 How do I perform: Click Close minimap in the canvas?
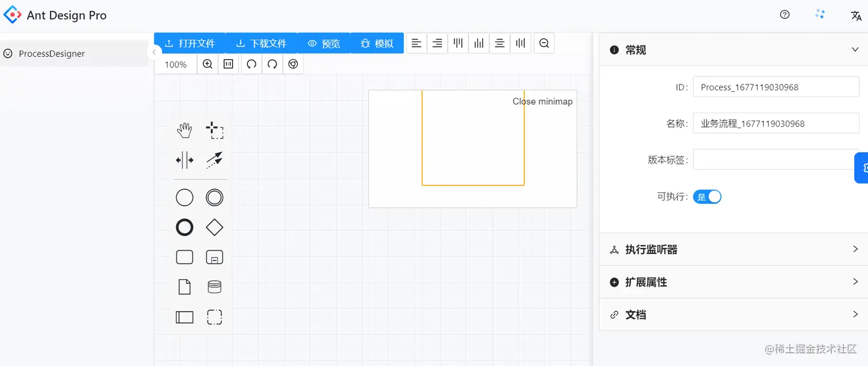pos(542,101)
